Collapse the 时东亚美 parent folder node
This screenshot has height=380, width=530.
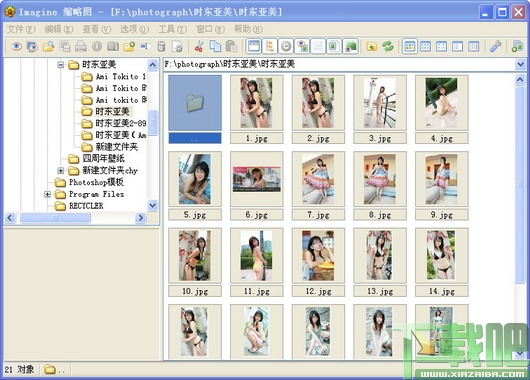(61, 65)
